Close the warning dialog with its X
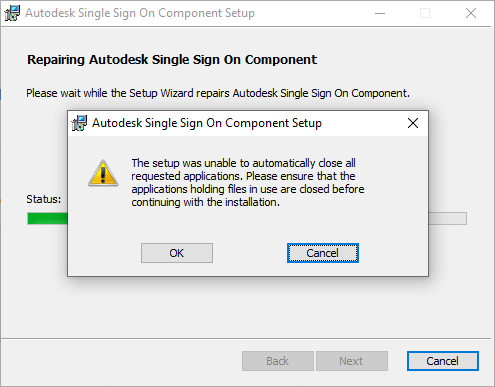495x387 pixels. pos(413,123)
